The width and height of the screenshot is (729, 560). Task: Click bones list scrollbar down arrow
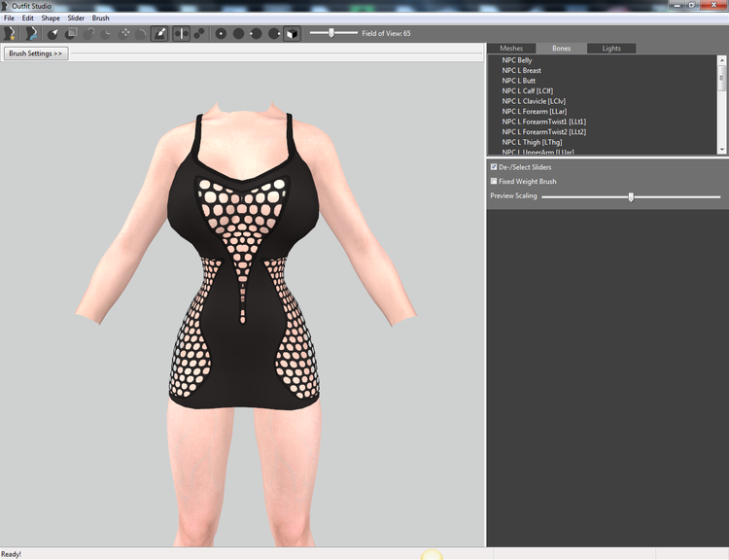(721, 150)
